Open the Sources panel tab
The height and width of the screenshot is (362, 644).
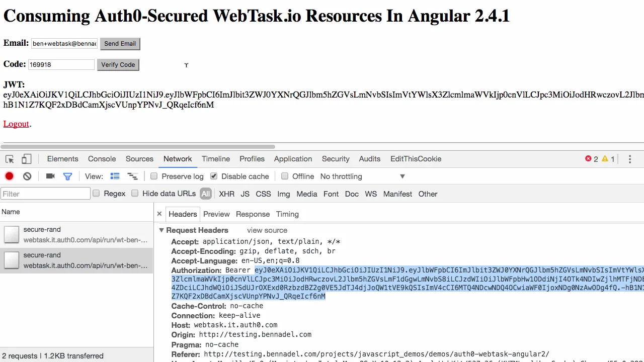(139, 159)
